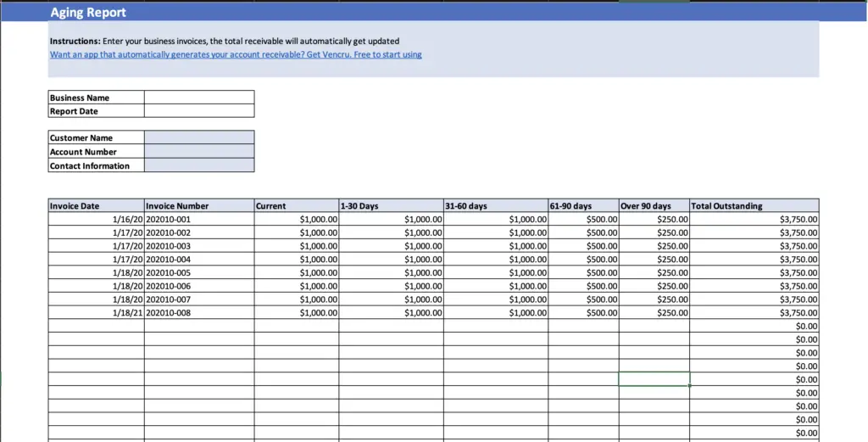Click the 'Account Number' label cell

[97, 151]
